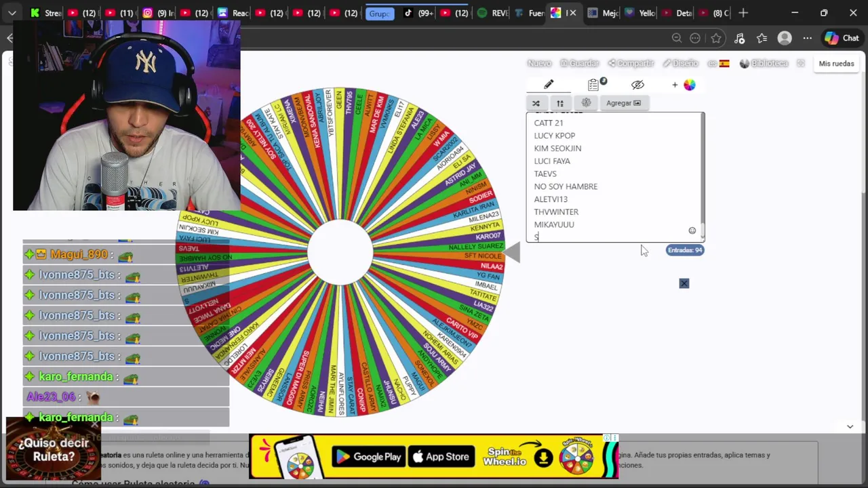Select the entry NO SOY HAMBRE
This screenshot has height=488, width=868.
(x=566, y=186)
